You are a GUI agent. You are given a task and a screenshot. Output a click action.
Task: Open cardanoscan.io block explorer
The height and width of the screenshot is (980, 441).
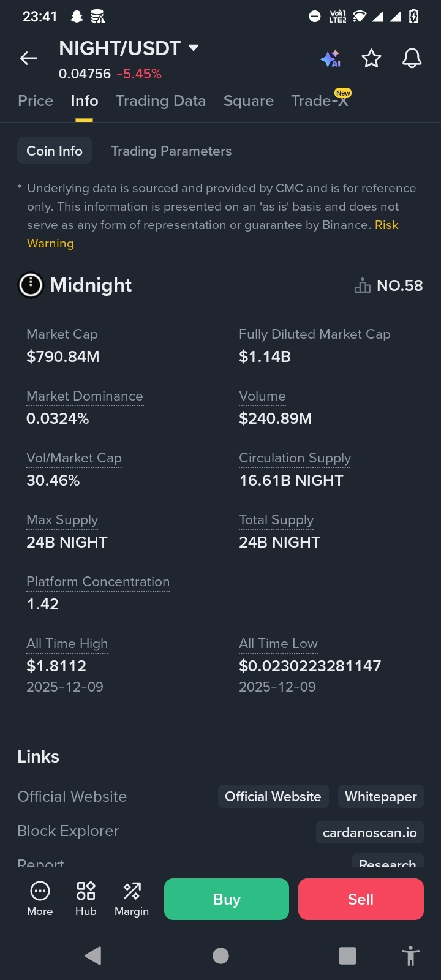369,833
